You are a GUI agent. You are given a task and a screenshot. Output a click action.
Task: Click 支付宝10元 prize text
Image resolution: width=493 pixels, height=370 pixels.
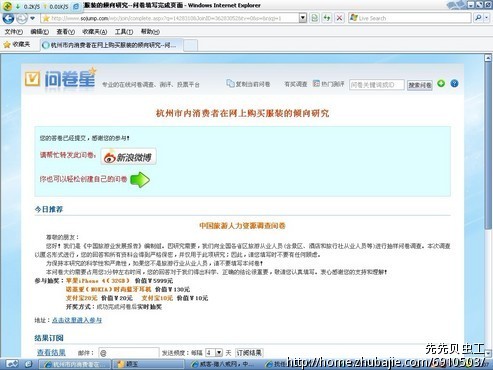click(x=157, y=298)
